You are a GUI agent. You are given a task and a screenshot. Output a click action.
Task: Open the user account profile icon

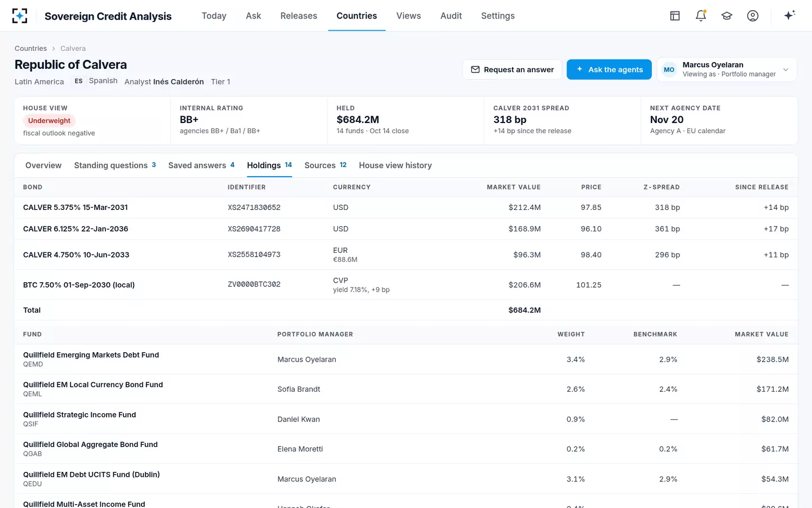coord(753,16)
